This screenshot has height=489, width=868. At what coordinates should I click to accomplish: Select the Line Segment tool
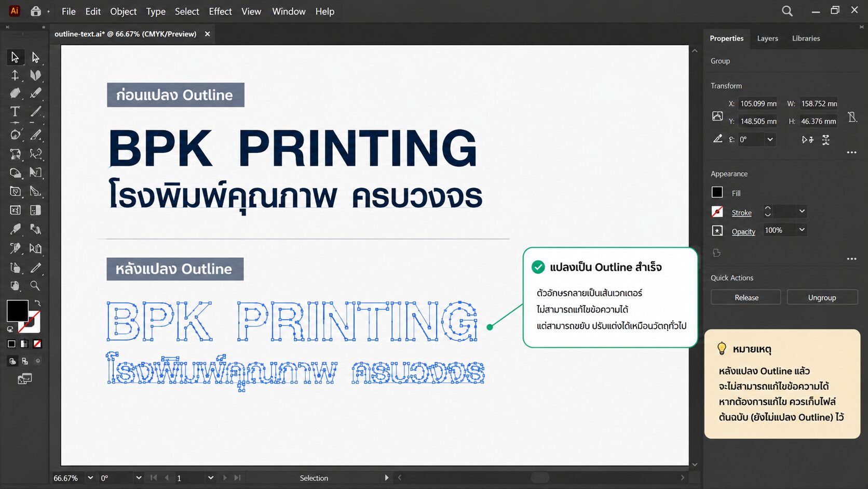[35, 111]
